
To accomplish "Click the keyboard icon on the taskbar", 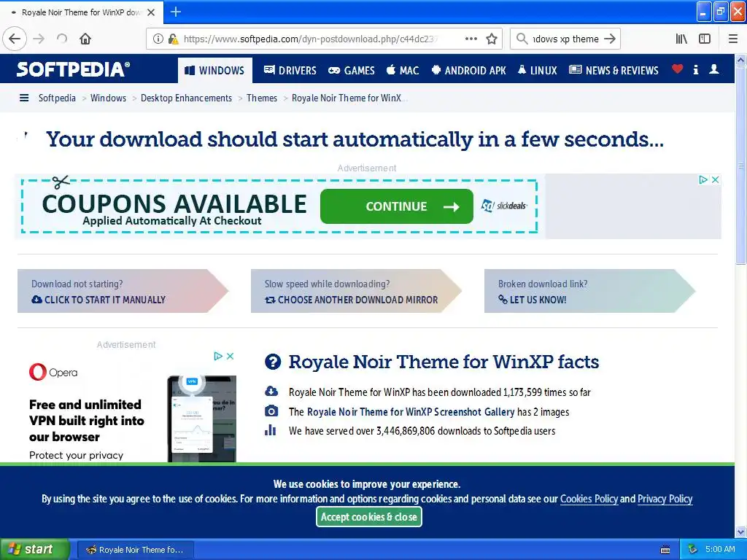I will [665, 550].
